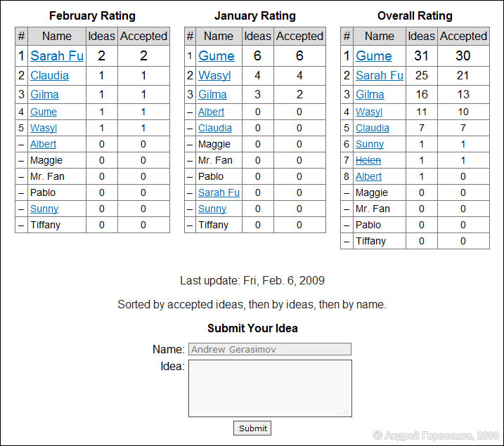Open Sarah Fu link in January Rating
This screenshot has width=504, height=446.
coord(219,192)
